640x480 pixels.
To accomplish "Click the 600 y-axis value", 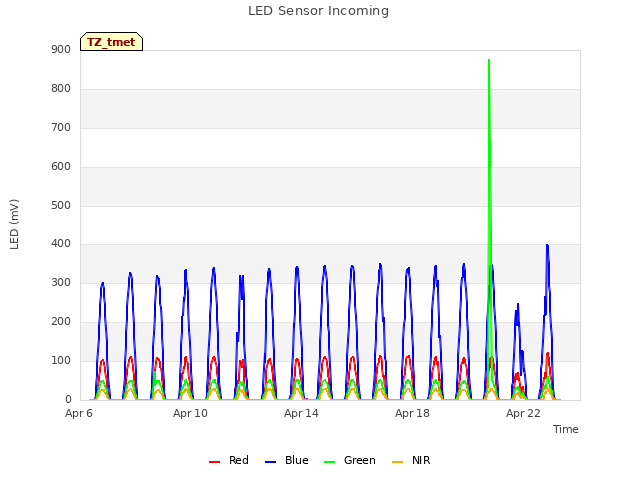I will coord(61,167).
